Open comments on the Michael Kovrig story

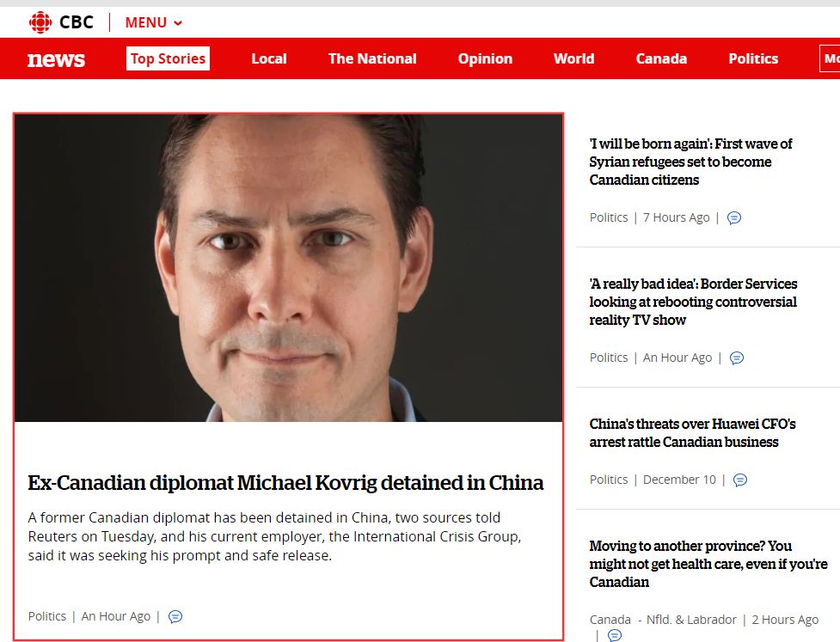point(175,616)
